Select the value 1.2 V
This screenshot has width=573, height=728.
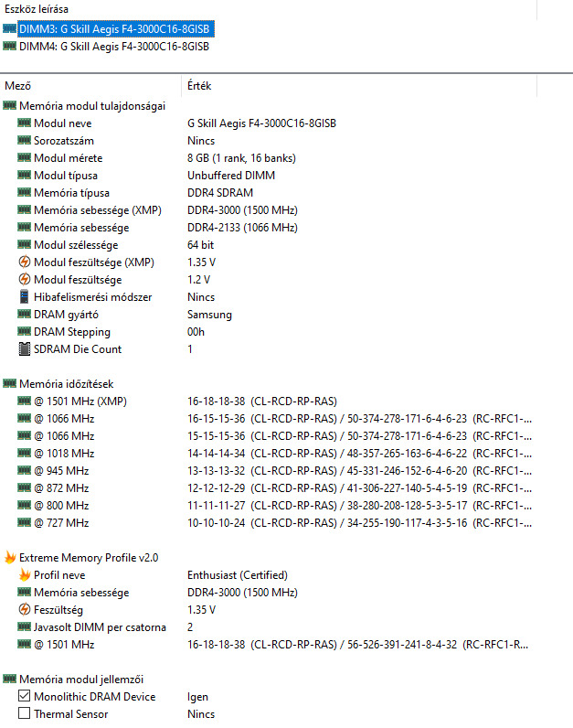tap(198, 280)
